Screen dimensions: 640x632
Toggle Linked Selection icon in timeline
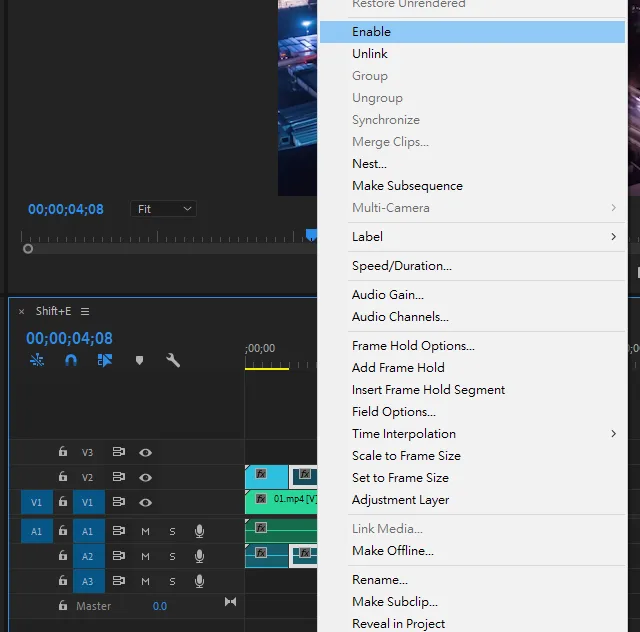pyautogui.click(x=104, y=360)
